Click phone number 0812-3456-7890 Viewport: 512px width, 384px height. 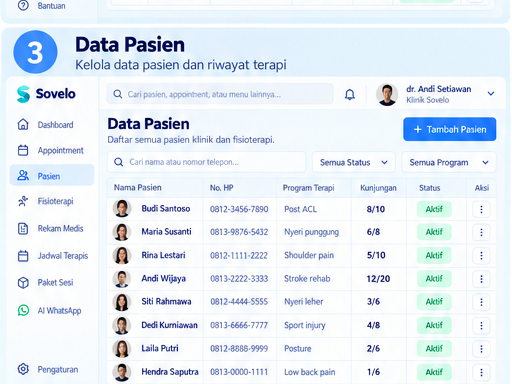coord(239,209)
